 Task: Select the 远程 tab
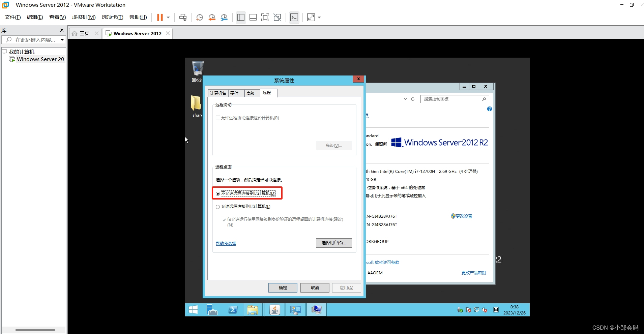[x=268, y=93]
